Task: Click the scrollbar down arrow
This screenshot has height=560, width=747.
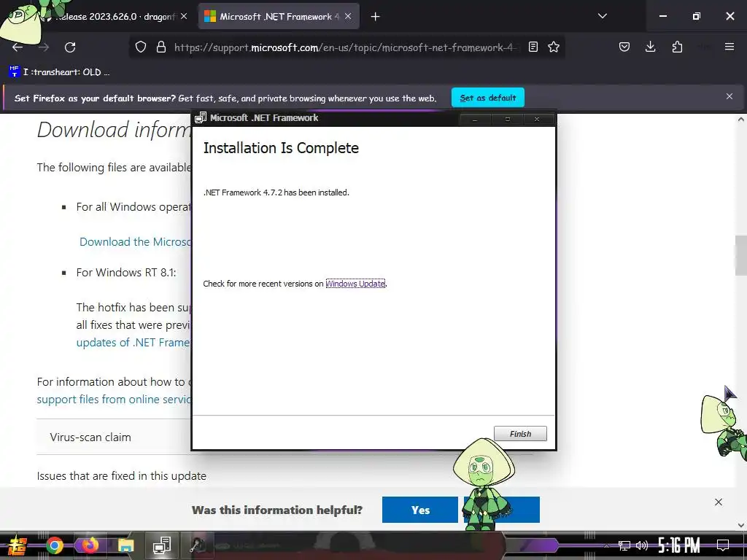Action: coord(741,525)
